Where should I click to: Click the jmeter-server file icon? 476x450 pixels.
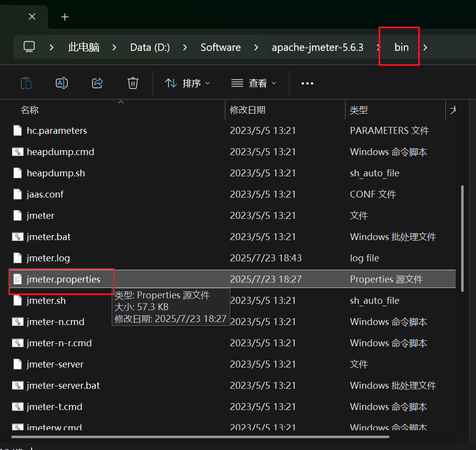pyautogui.click(x=18, y=364)
